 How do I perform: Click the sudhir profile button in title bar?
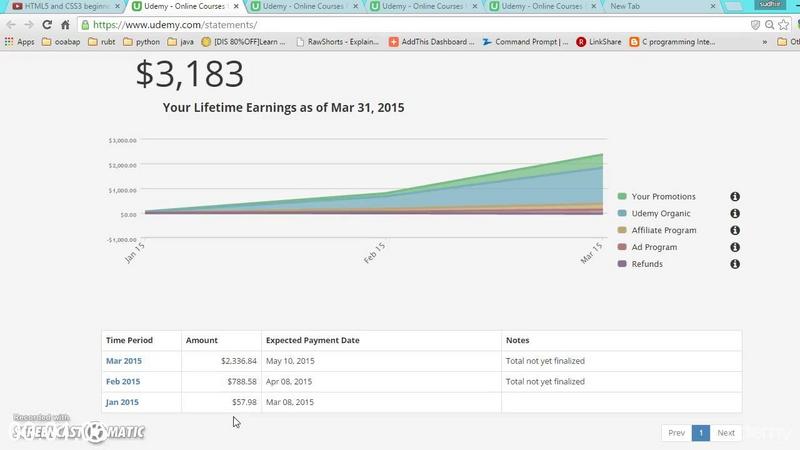point(770,4)
